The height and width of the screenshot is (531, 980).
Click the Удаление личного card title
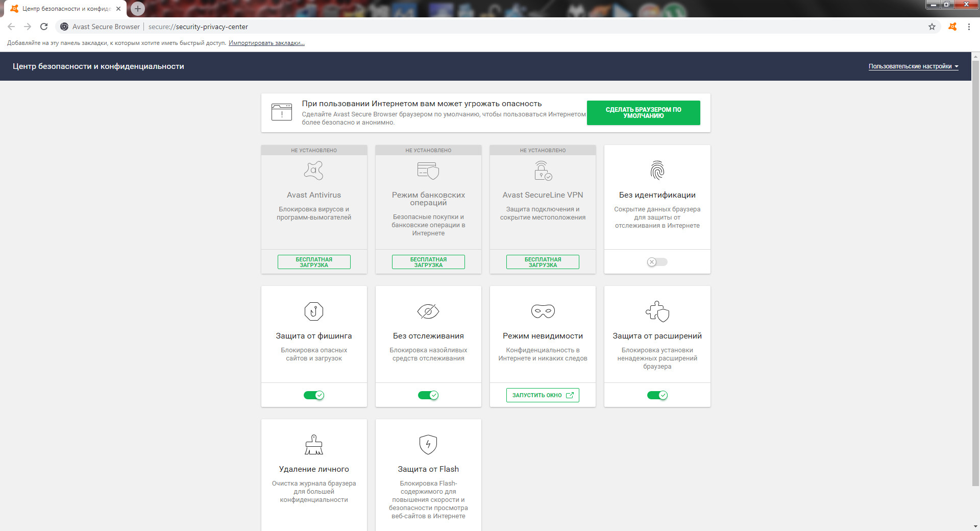pos(314,469)
